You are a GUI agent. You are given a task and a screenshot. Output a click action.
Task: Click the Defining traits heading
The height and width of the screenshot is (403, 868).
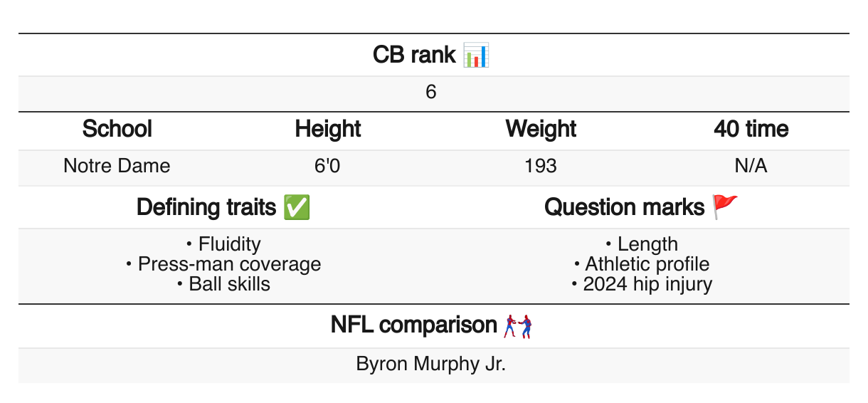(x=206, y=207)
